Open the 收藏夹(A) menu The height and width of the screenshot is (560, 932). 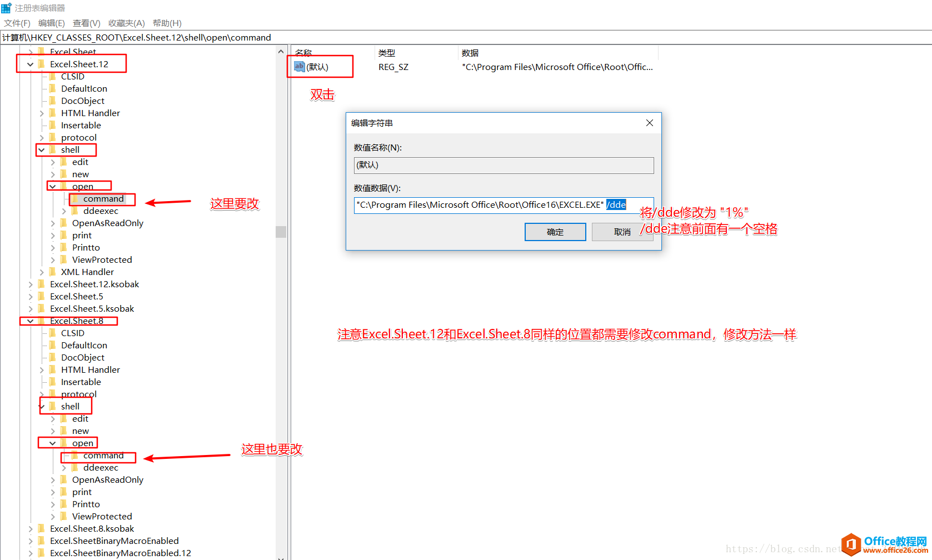(x=126, y=23)
